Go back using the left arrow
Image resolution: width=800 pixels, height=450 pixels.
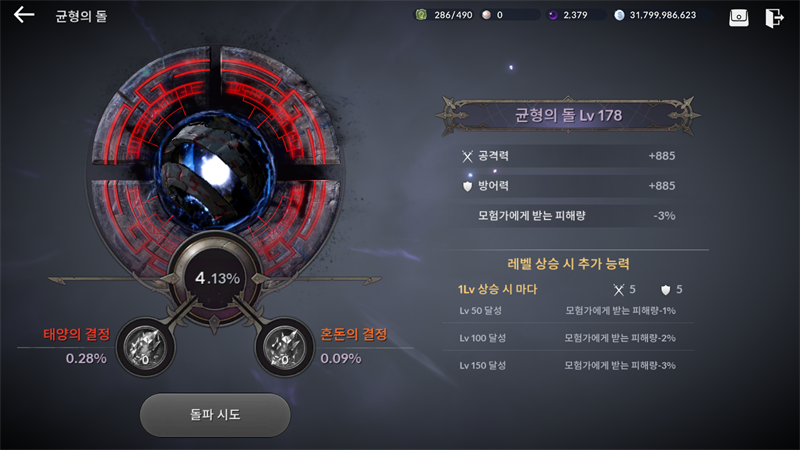click(23, 15)
